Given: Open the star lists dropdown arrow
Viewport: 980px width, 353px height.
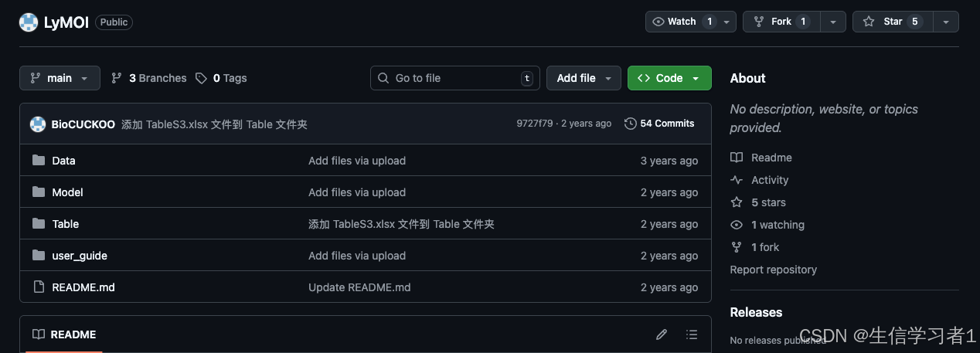Looking at the screenshot, I should 946,22.
